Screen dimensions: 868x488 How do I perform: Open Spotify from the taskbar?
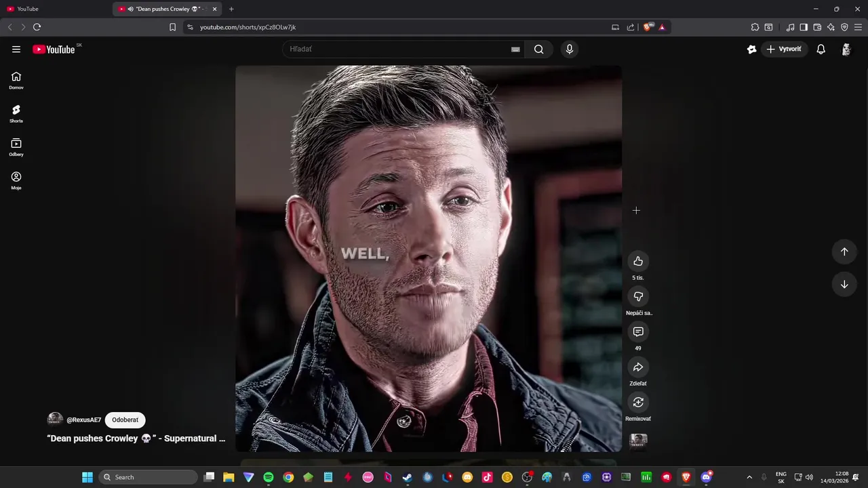click(269, 477)
